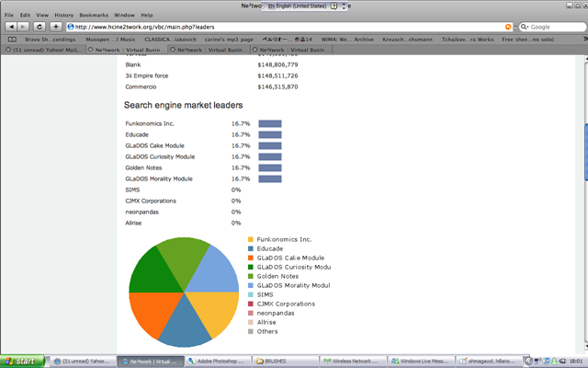
Task: Open bookmarks library book icon
Action: point(12,40)
